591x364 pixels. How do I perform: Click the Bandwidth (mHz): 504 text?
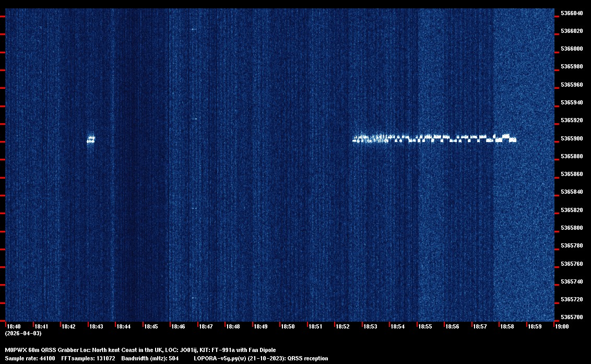(150, 358)
